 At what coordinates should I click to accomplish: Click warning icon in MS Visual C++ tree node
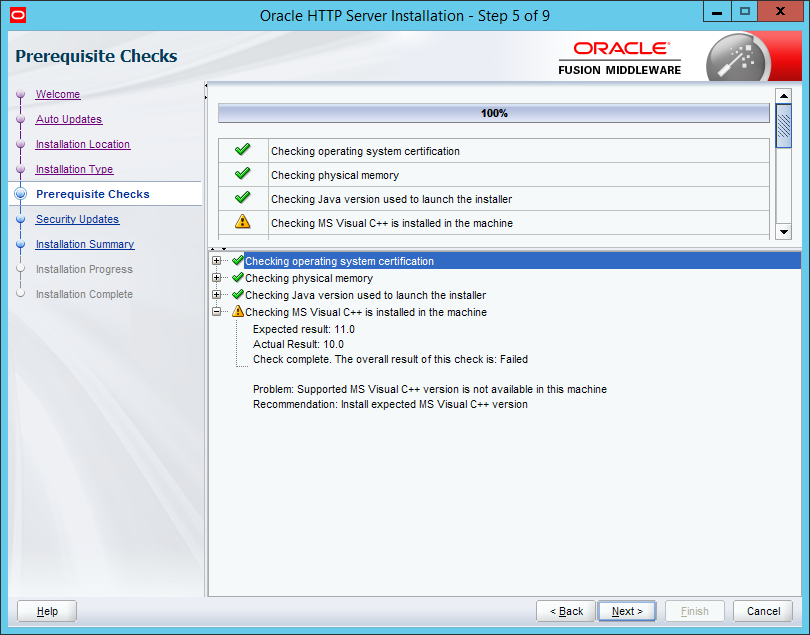point(238,312)
